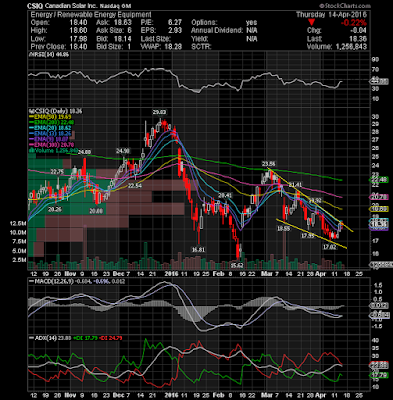
Task: Click the green EMA(200) legend entry
Action: point(52,122)
